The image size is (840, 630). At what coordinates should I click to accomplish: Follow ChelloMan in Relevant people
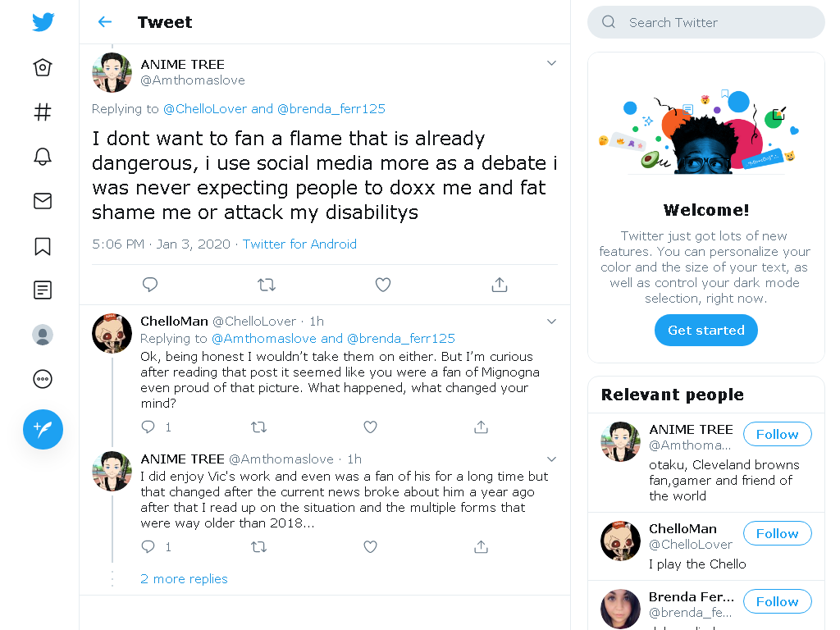coord(778,533)
